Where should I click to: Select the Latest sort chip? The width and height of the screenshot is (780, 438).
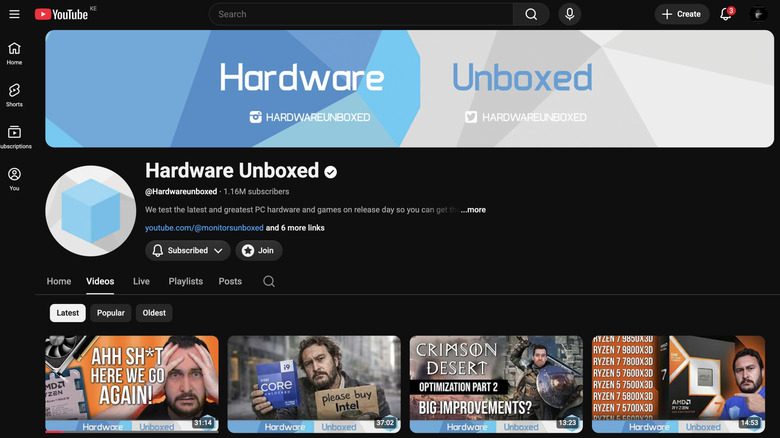pos(68,313)
